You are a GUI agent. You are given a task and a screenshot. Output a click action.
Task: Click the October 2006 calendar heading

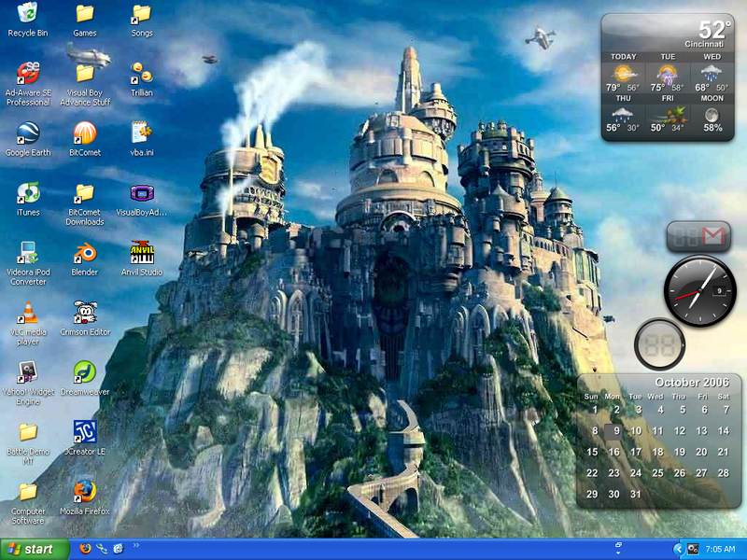pyautogui.click(x=692, y=383)
